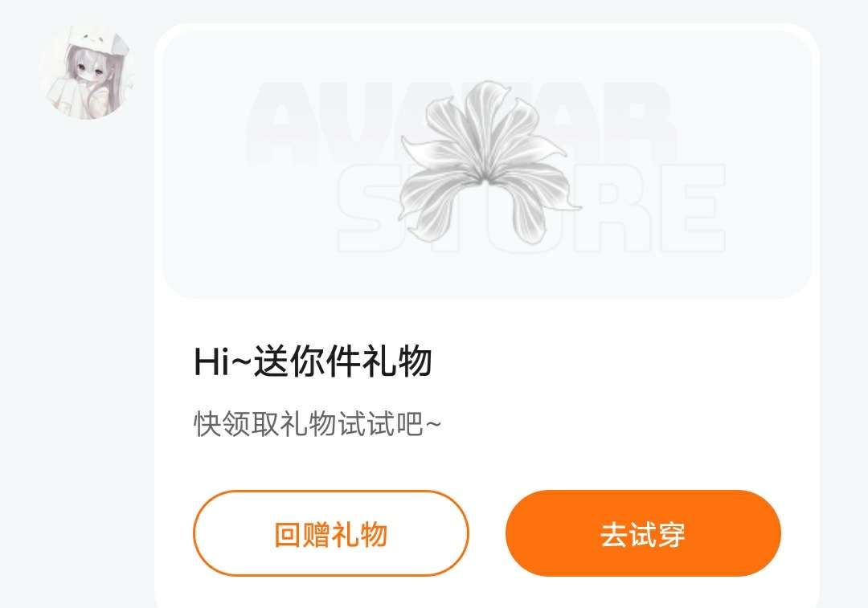Open the sender's anime avatar profile
Image resolution: width=868 pixels, height=608 pixels.
[x=87, y=72]
